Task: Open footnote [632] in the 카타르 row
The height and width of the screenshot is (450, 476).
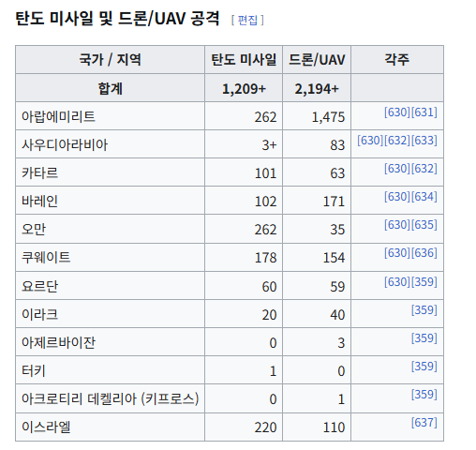Action: [x=424, y=168]
